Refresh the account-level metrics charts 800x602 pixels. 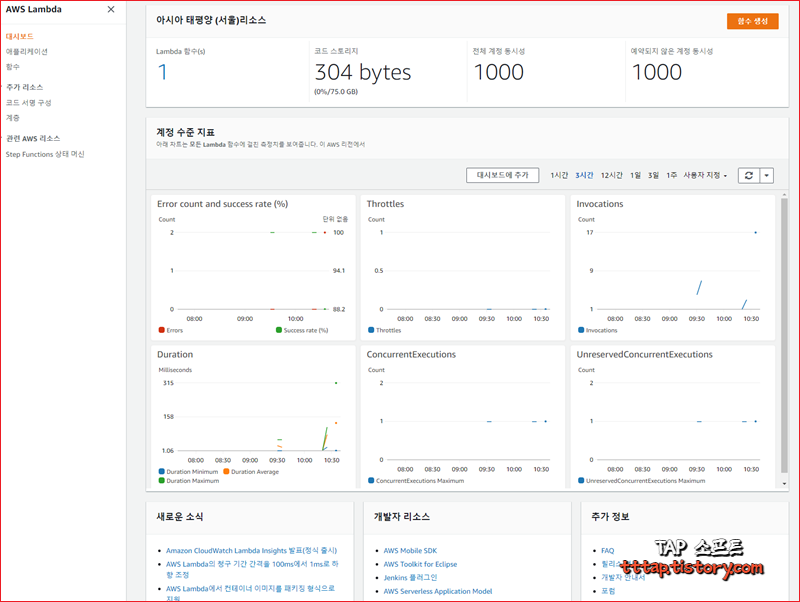click(x=748, y=175)
